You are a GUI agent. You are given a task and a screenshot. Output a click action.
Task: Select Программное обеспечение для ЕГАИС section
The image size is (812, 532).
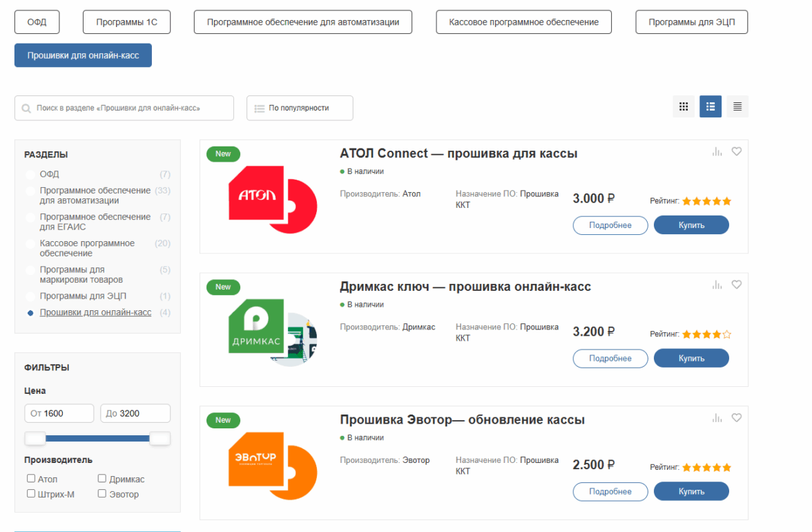click(x=95, y=222)
